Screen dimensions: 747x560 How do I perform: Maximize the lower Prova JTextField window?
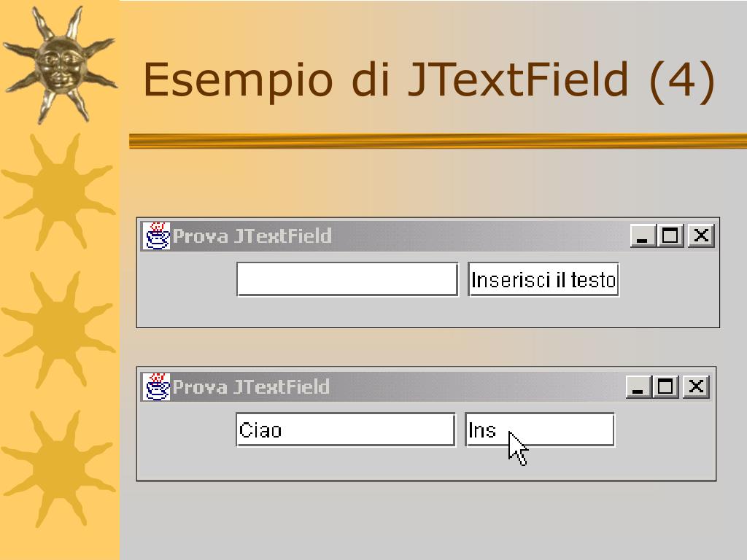pyautogui.click(x=665, y=386)
